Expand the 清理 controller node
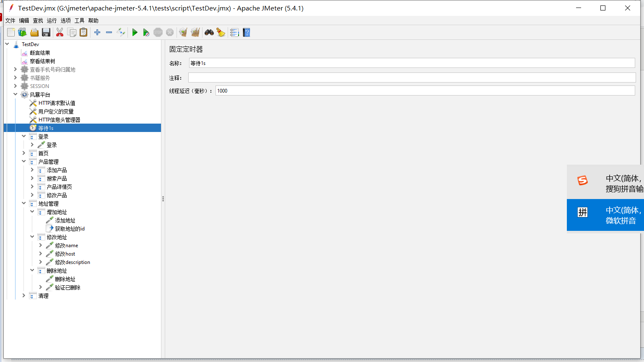The width and height of the screenshot is (644, 362). click(24, 295)
